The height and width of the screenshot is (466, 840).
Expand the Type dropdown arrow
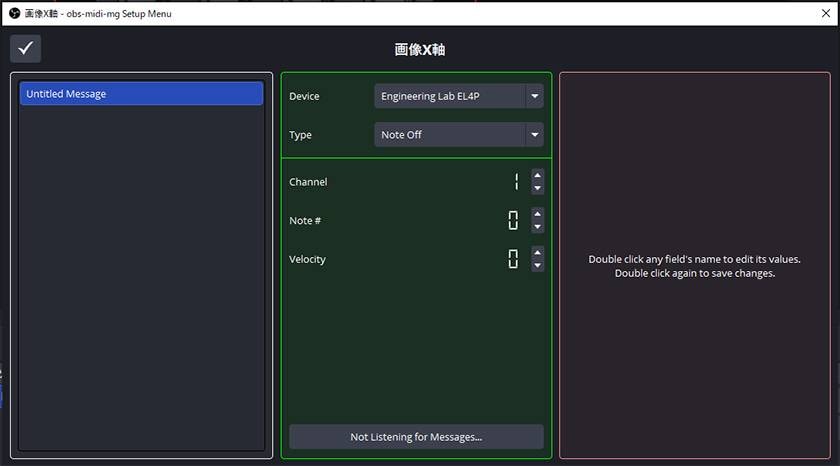point(535,135)
